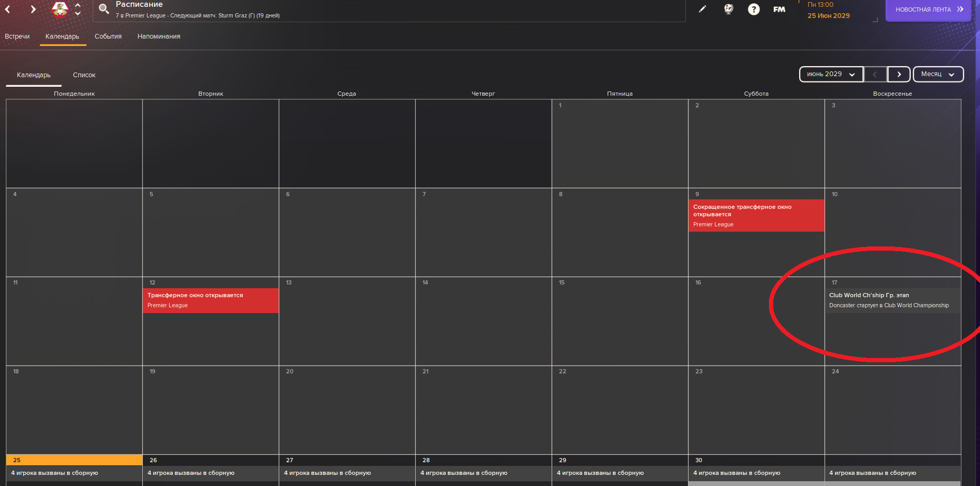Open the июнь 2029 month dropdown
980x486 pixels.
831,74
